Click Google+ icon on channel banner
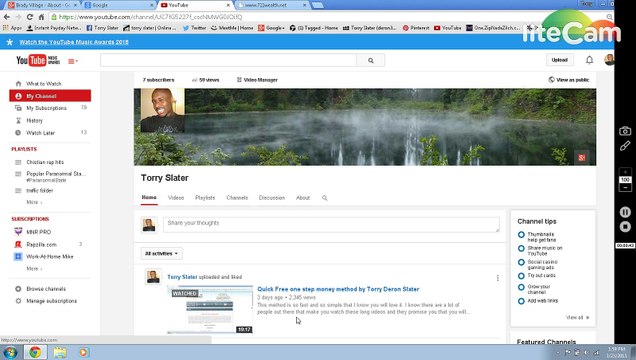Image resolution: width=636 pixels, height=360 pixels. point(582,158)
